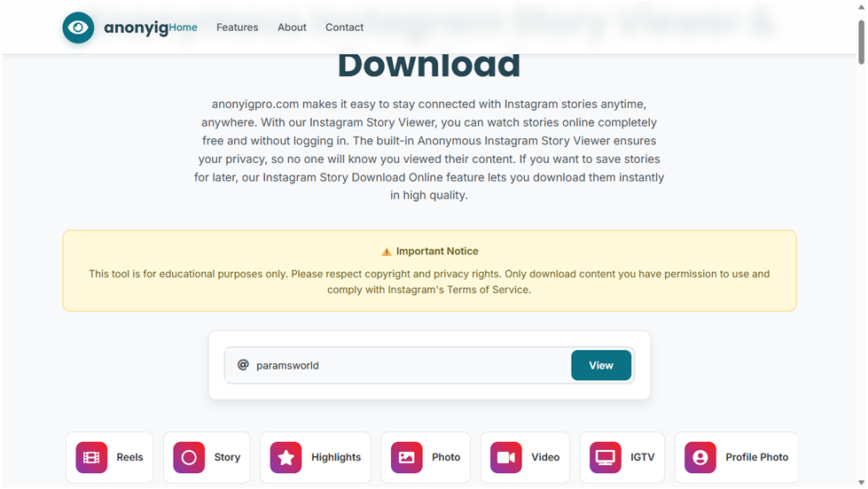
Task: Click the Download heading text
Action: coord(429,65)
